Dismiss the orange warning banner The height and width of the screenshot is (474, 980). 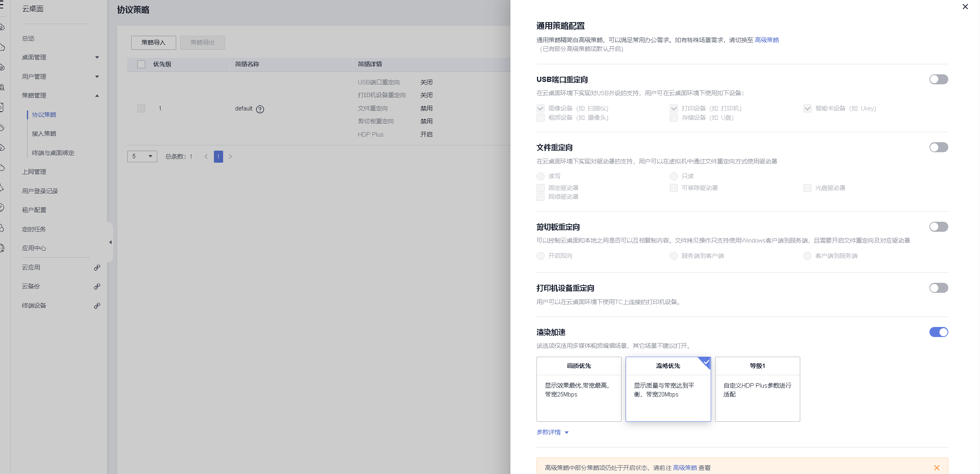pyautogui.click(x=937, y=468)
